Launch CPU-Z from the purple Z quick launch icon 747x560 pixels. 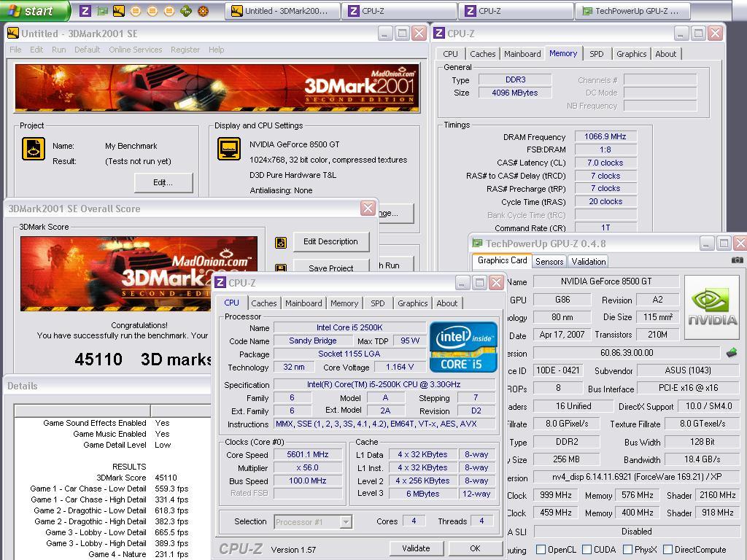(86, 11)
